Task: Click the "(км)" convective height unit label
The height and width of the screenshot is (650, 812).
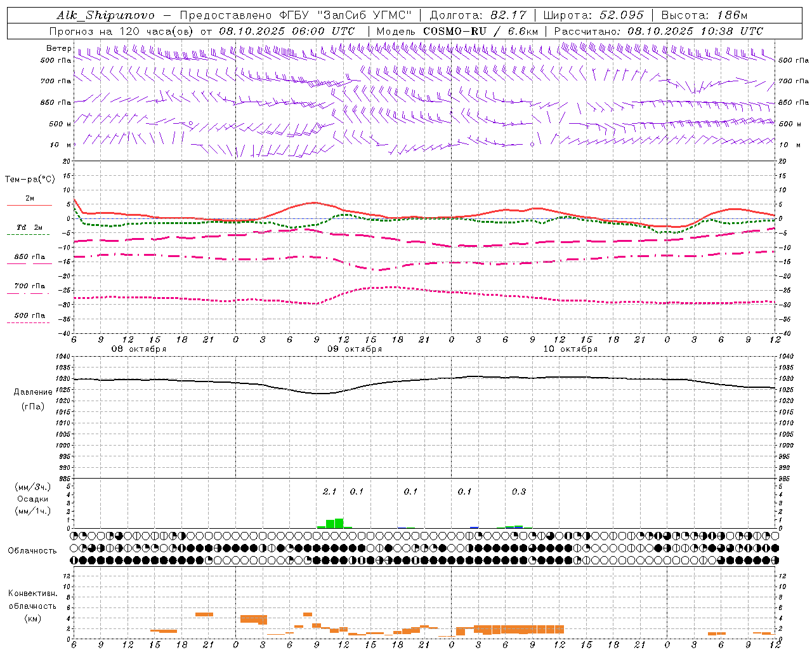Action: click(x=32, y=618)
